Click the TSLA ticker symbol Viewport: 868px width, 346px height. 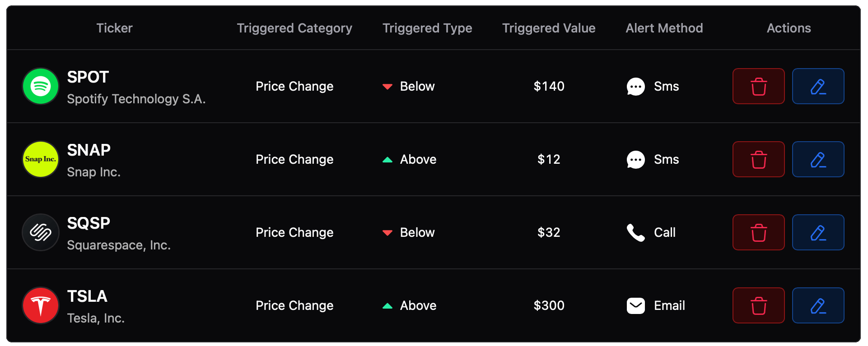pyautogui.click(x=87, y=296)
